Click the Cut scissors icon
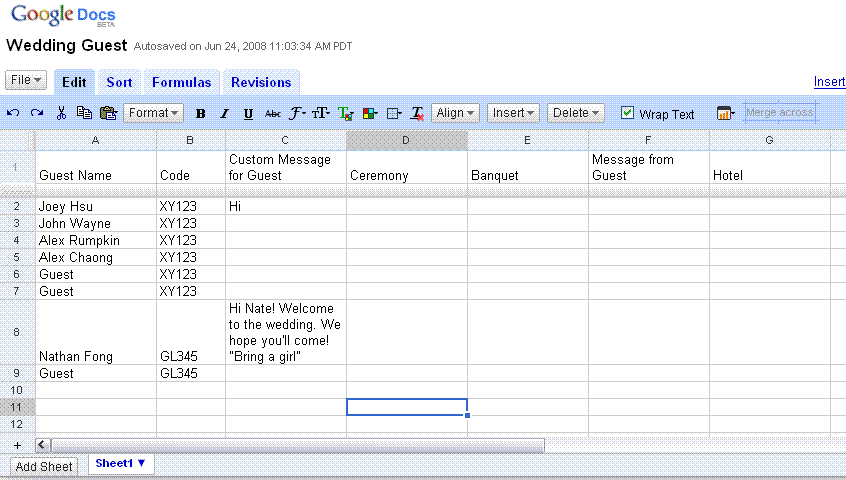Screen dimensions: 846x480 pos(61,113)
